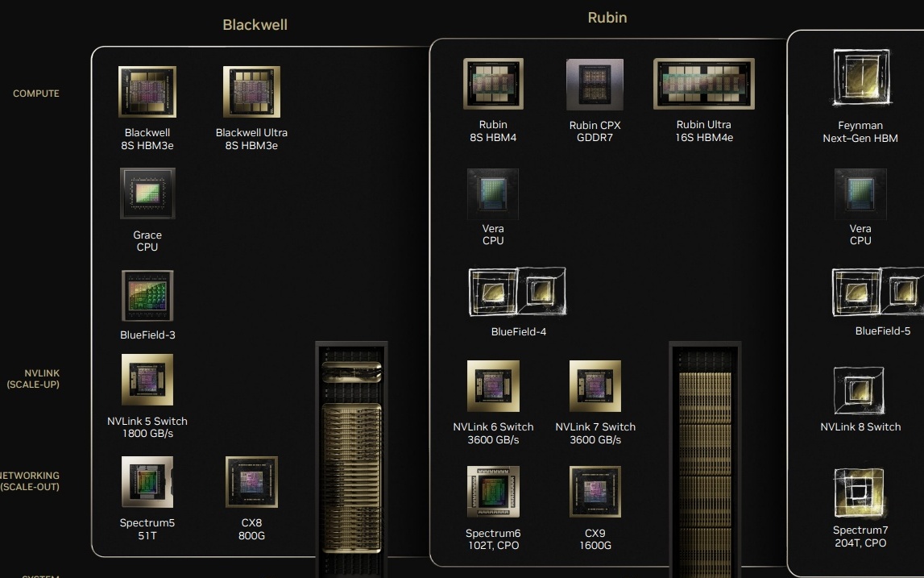Click the NVLink 8 Switch sketch image

[860, 390]
